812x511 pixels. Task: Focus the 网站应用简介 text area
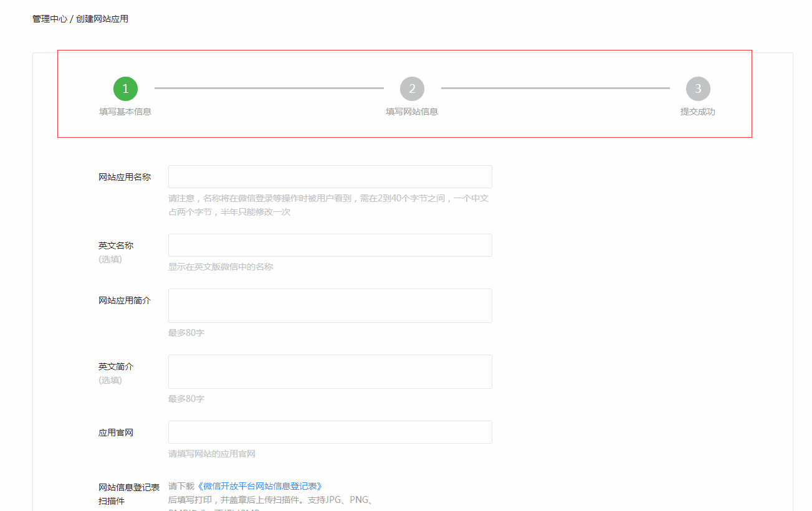[330, 305]
